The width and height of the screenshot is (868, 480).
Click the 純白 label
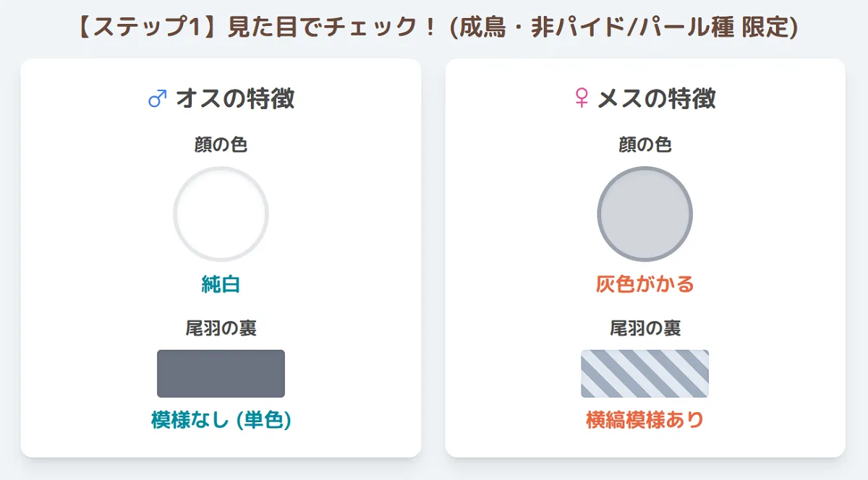[221, 284]
